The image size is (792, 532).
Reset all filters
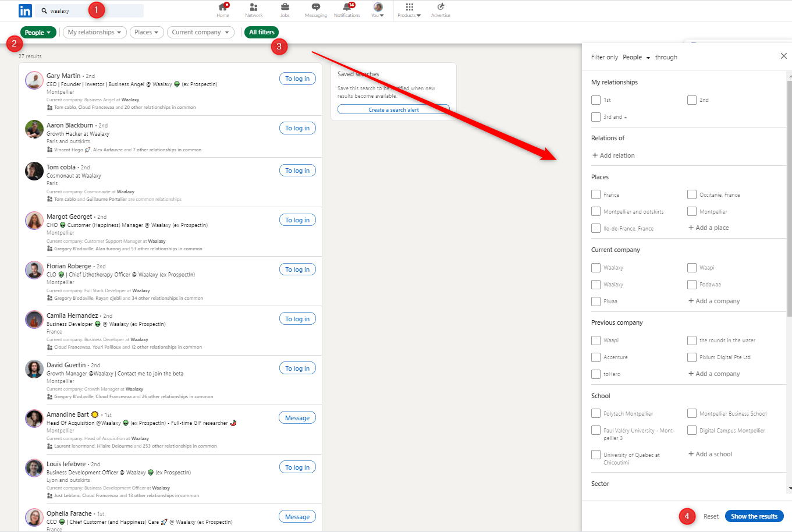coord(711,516)
